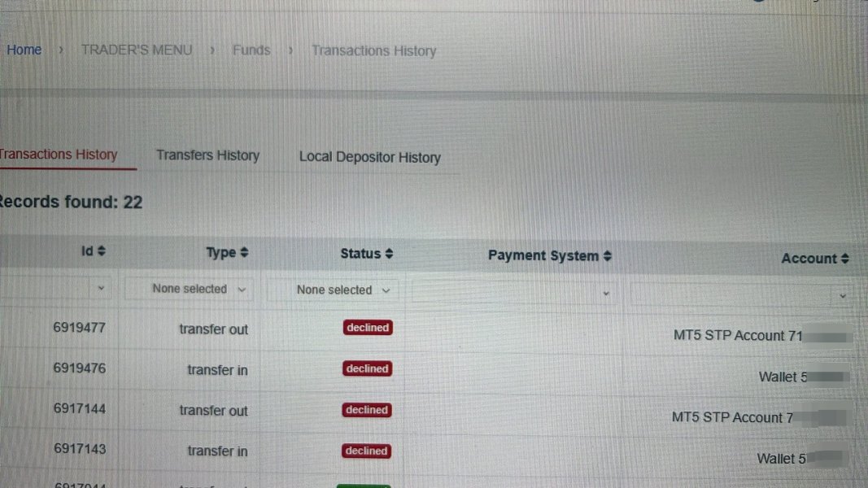Click transaction id 6917143
The height and width of the screenshot is (488, 868).
[x=80, y=449]
